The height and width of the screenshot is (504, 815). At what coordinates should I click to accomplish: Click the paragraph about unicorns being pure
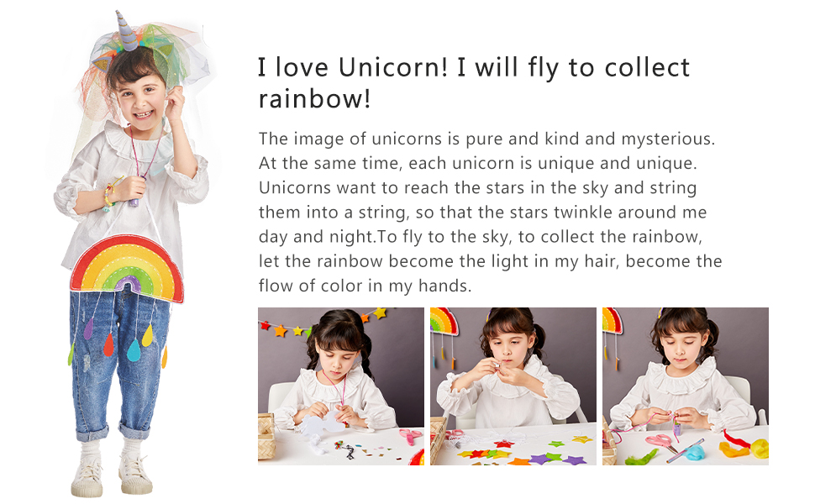coord(490,212)
